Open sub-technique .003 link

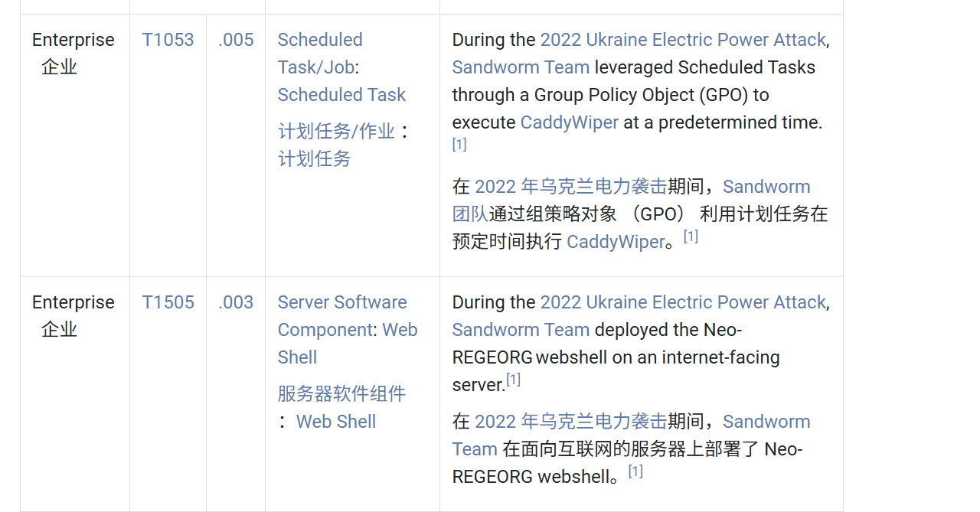[x=236, y=302]
